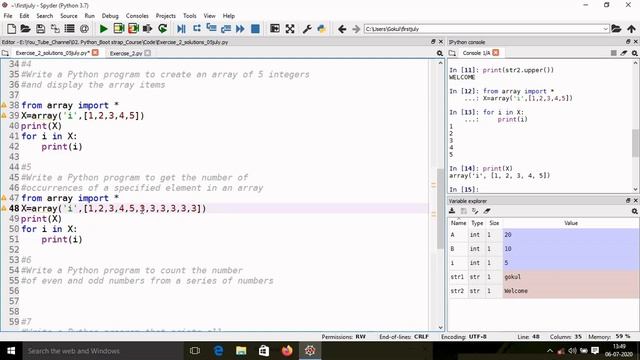This screenshot has width=640, height=360.
Task: Close the Exercise_2.py tab
Action: (147, 53)
